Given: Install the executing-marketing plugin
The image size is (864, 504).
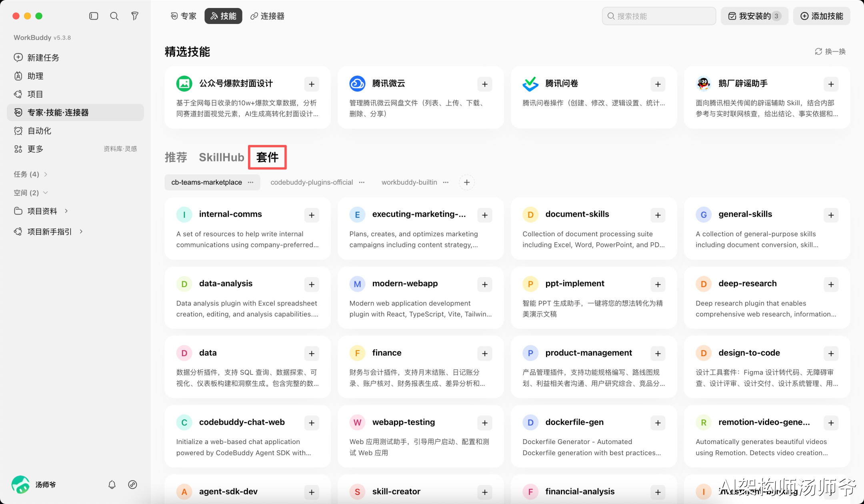Looking at the screenshot, I should (x=485, y=215).
